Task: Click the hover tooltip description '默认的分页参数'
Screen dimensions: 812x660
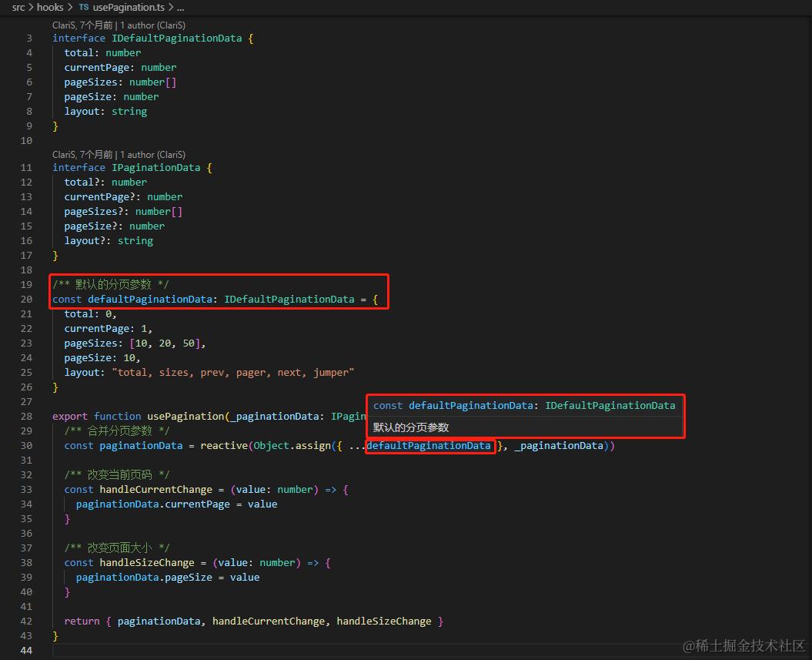Action: point(411,427)
